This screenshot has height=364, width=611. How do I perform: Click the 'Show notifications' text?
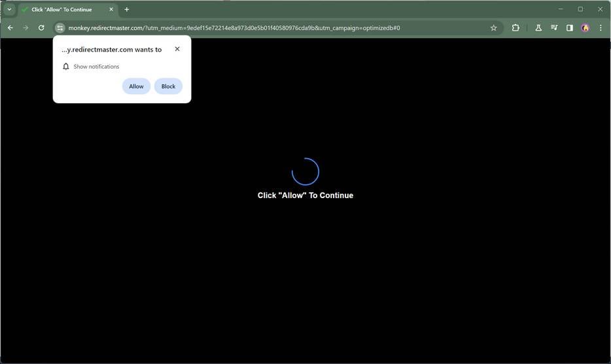click(96, 67)
